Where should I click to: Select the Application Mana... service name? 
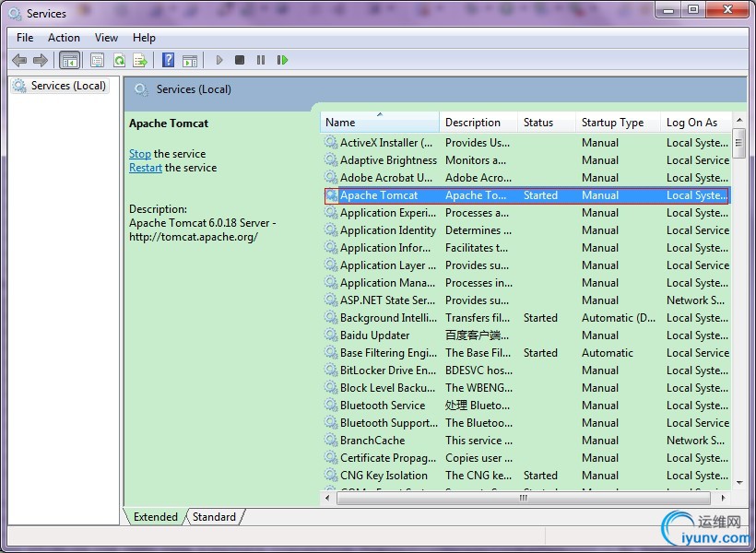(x=387, y=283)
